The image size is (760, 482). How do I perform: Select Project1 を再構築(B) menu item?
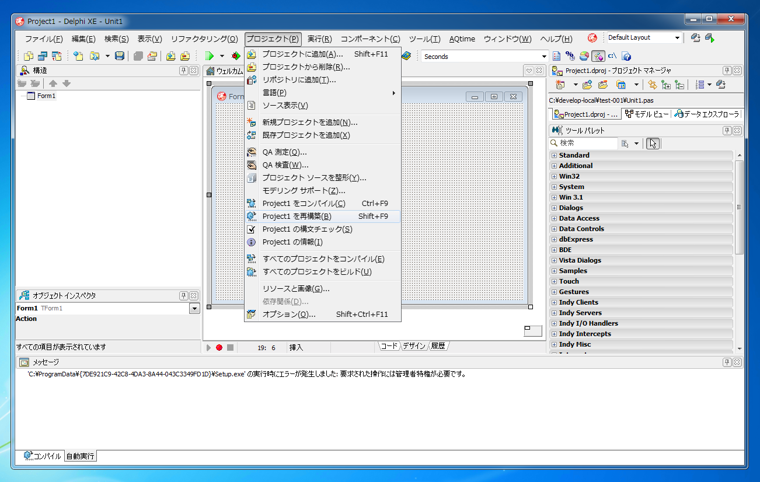click(x=323, y=216)
